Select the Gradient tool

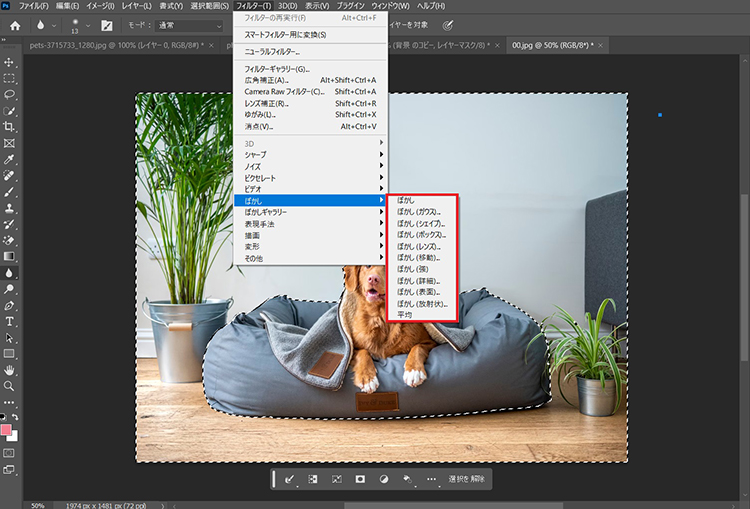(x=9, y=256)
